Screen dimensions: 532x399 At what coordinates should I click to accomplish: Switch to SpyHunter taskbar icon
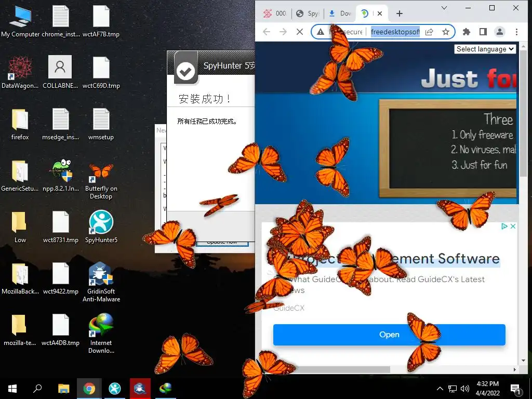(115, 389)
